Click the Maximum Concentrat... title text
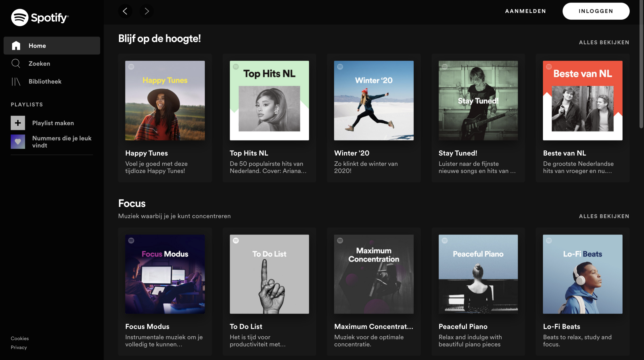This screenshot has height=360, width=644. (x=374, y=327)
